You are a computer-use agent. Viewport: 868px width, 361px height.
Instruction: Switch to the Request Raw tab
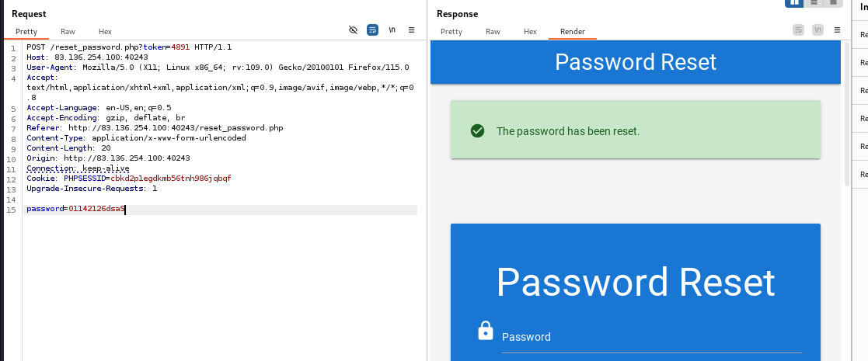68,32
